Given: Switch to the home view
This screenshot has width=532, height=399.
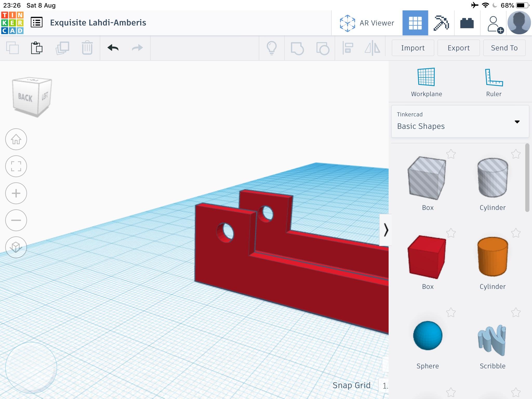Looking at the screenshot, I should 17,139.
